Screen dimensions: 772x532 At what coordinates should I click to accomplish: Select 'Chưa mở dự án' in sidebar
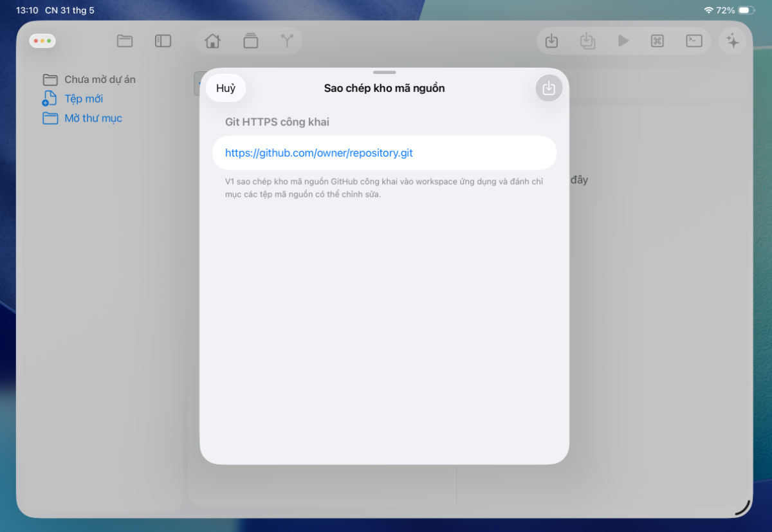(x=100, y=80)
